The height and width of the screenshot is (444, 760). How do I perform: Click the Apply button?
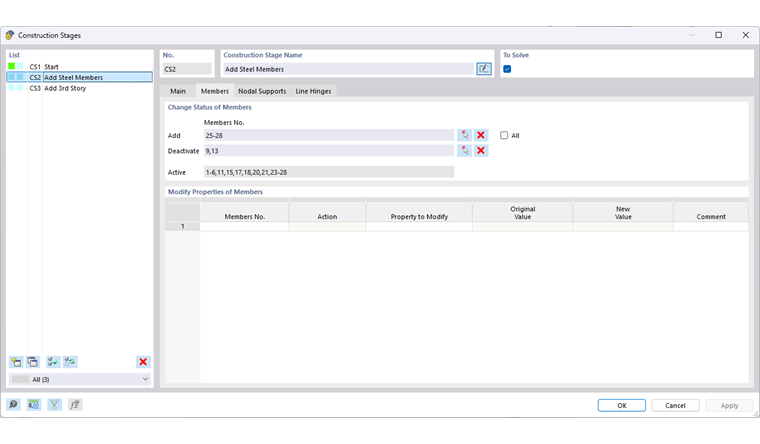click(729, 405)
